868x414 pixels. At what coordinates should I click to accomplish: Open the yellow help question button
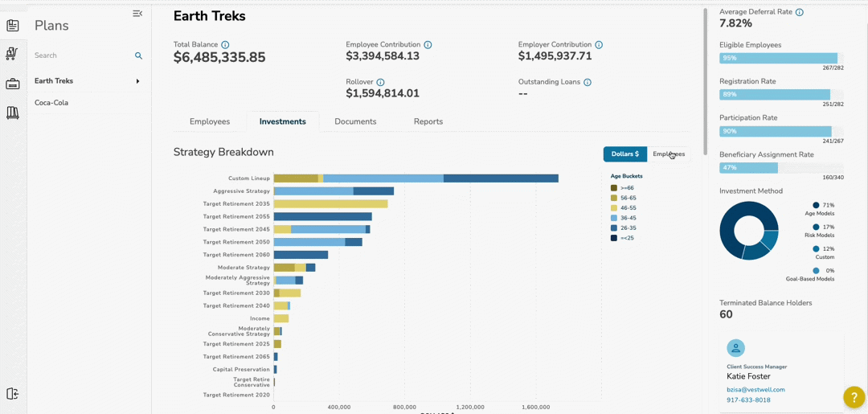point(854,397)
